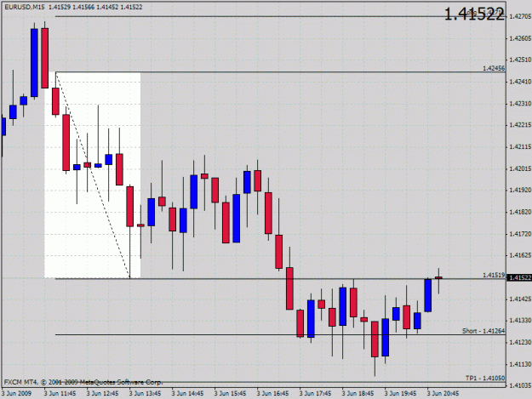The image size is (532, 399).
Task: Click the 1.41519 horizontal line label
Action: point(494,275)
